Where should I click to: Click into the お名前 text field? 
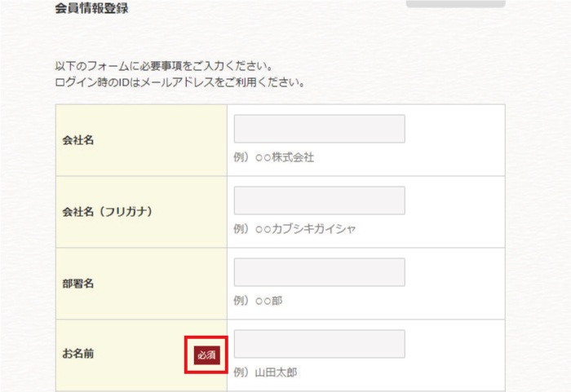[x=319, y=344]
